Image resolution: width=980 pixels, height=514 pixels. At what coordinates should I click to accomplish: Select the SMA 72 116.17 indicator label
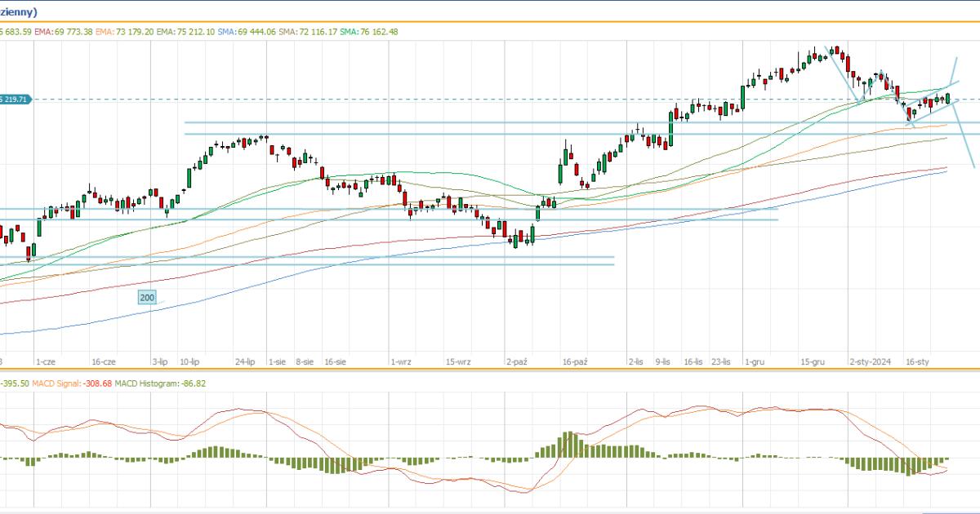(307, 31)
